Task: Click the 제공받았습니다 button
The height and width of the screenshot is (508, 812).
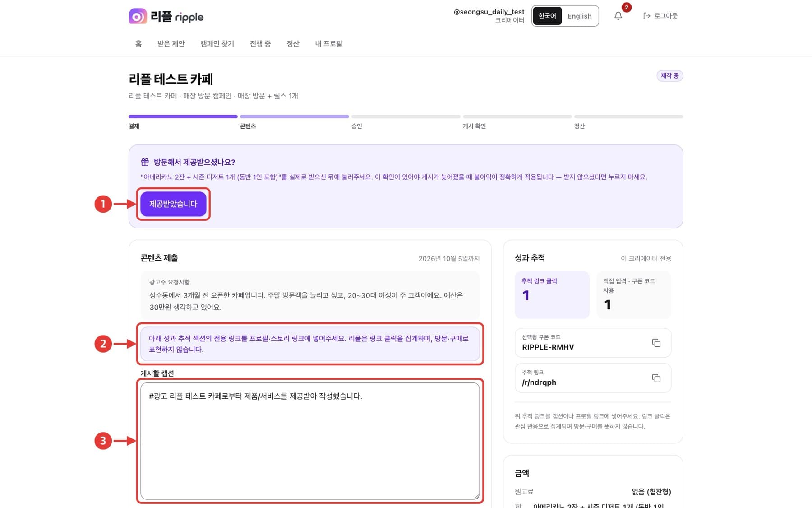Action: (173, 204)
